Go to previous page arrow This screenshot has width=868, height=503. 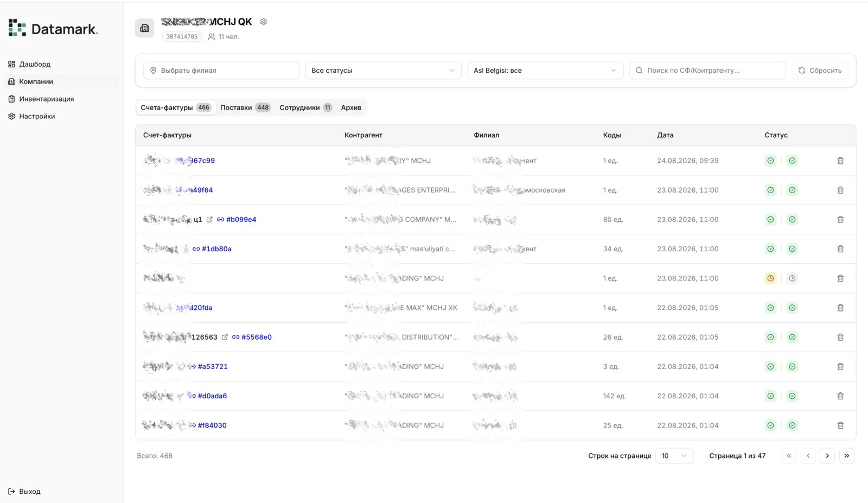(x=808, y=456)
